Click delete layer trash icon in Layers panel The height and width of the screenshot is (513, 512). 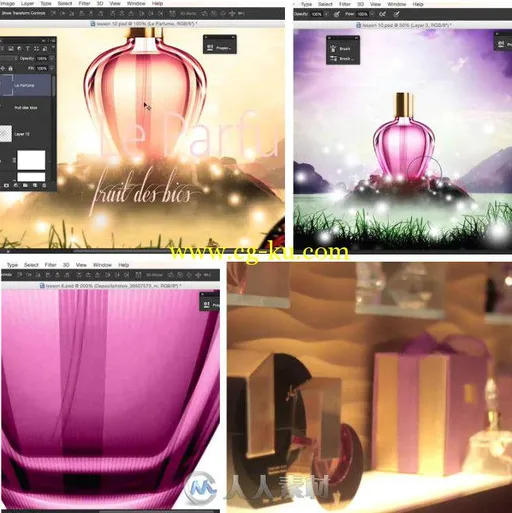click(x=44, y=185)
